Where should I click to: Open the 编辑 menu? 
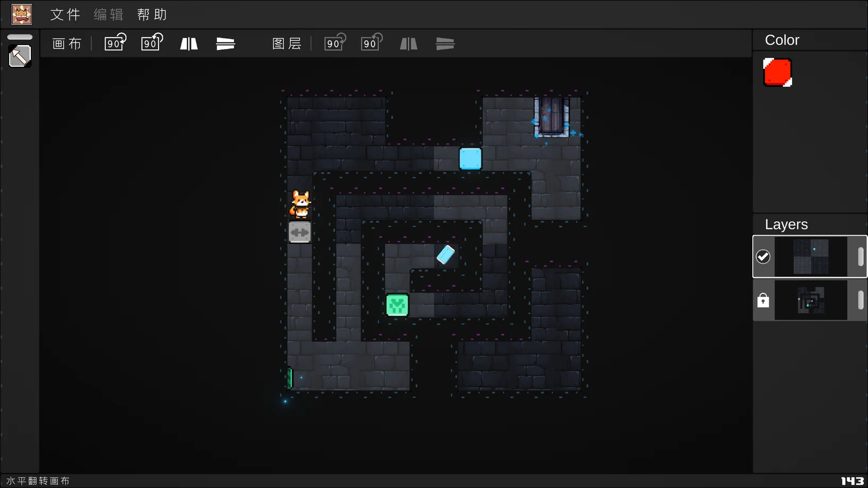(109, 14)
